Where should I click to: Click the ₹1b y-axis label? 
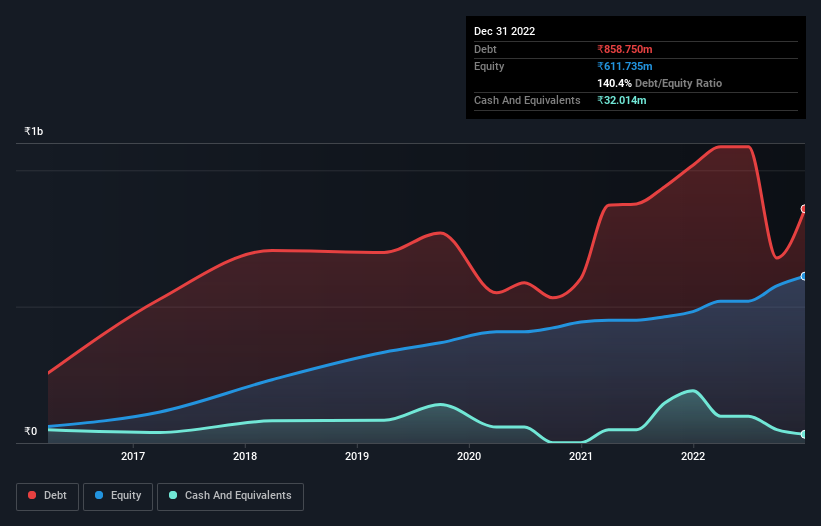click(x=34, y=131)
